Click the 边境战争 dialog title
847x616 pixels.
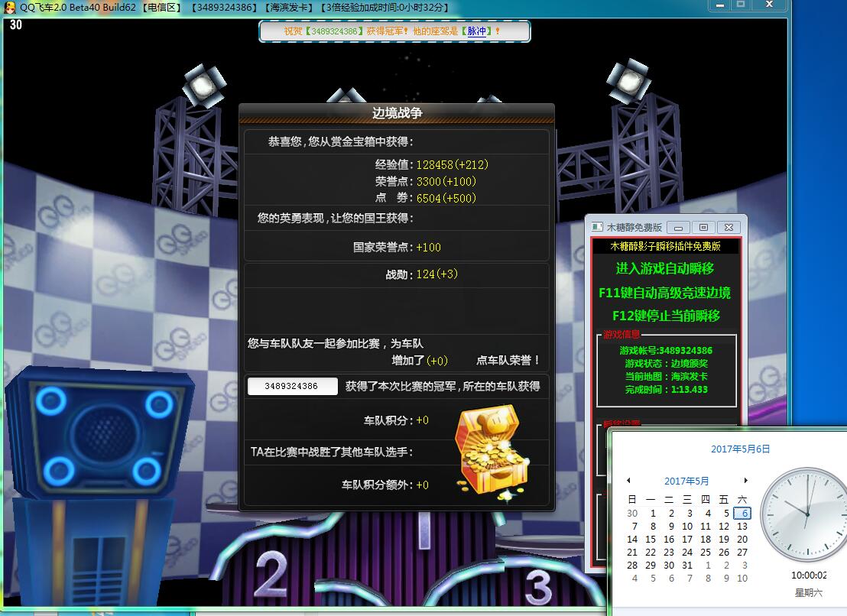pyautogui.click(x=397, y=113)
